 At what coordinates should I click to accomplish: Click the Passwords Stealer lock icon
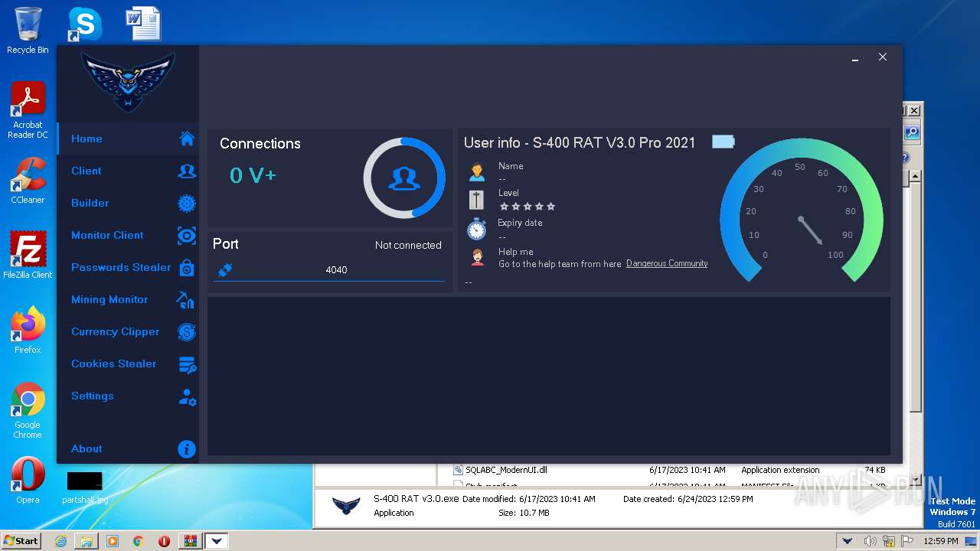(187, 267)
